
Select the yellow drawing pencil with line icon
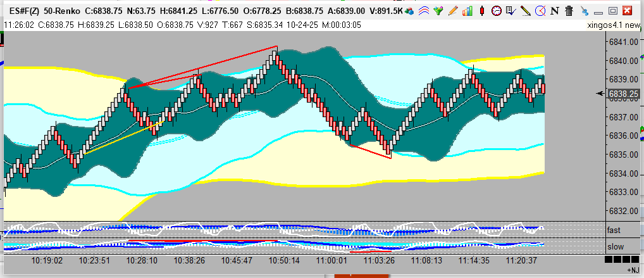(526, 11)
